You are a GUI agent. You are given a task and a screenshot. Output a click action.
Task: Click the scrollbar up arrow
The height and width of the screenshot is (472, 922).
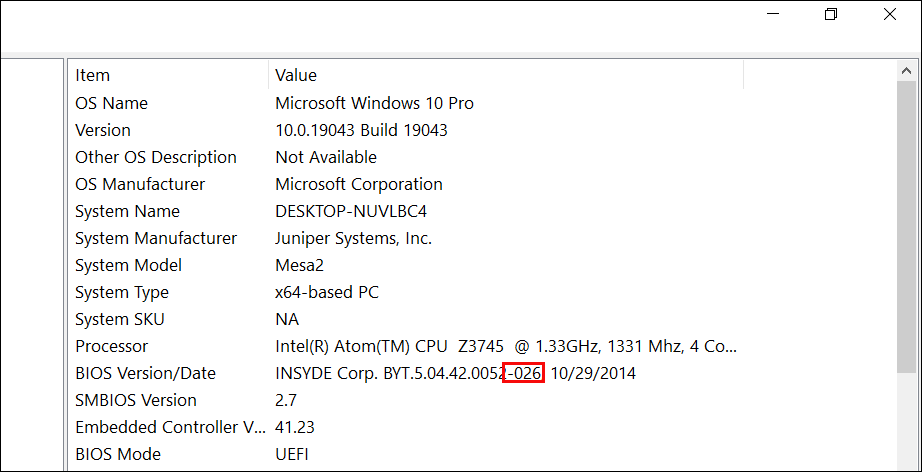pyautogui.click(x=907, y=71)
